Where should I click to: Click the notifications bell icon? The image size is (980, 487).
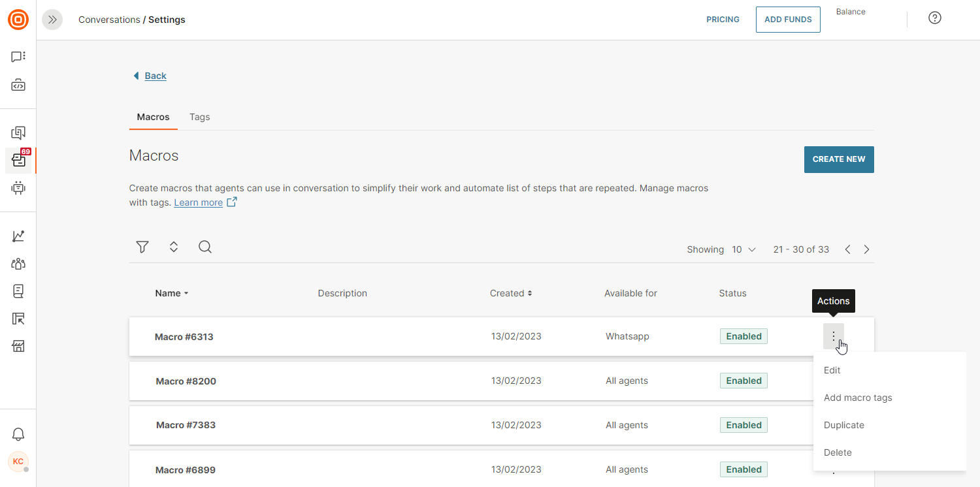click(x=18, y=435)
